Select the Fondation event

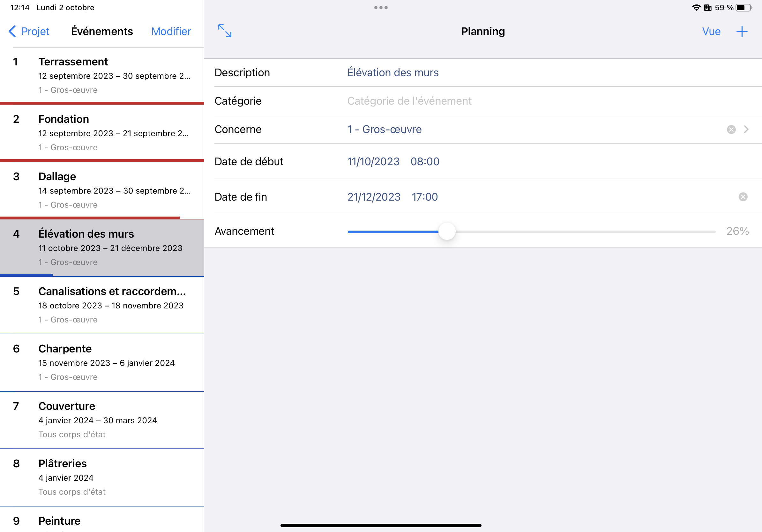pyautogui.click(x=102, y=133)
